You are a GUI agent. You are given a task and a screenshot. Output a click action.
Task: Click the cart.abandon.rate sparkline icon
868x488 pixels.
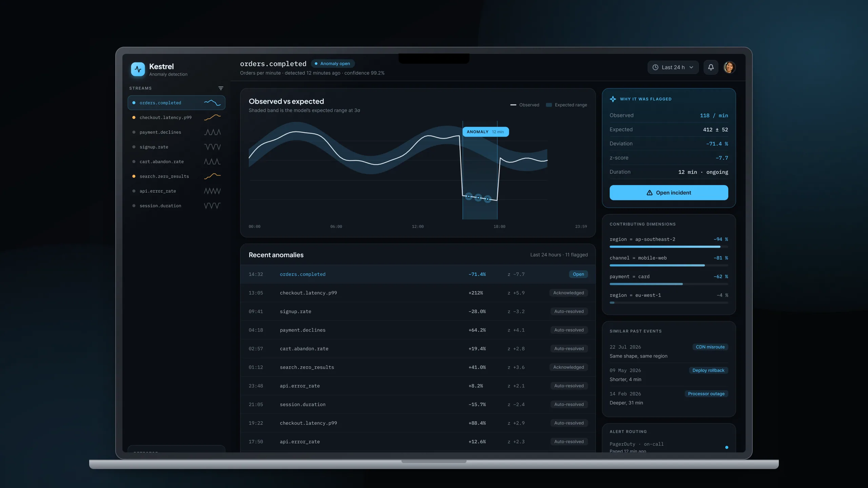[212, 162]
